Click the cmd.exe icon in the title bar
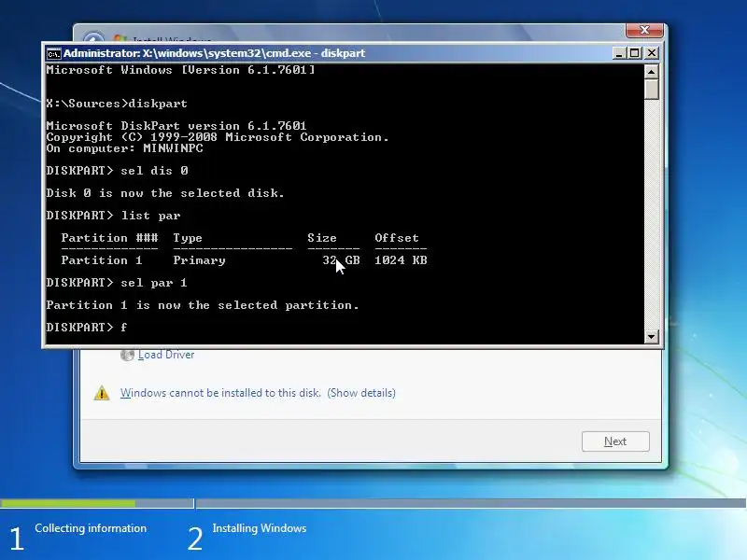Viewport: 747px width, 560px height. click(x=53, y=53)
